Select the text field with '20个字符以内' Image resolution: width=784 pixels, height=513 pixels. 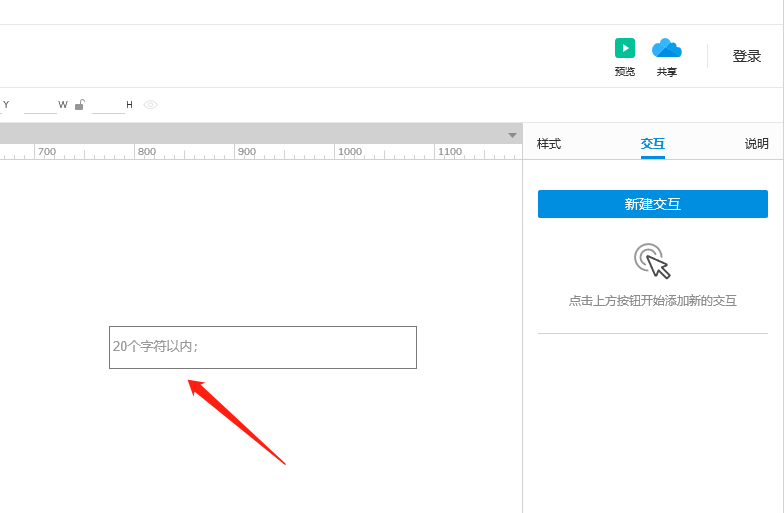coord(263,348)
